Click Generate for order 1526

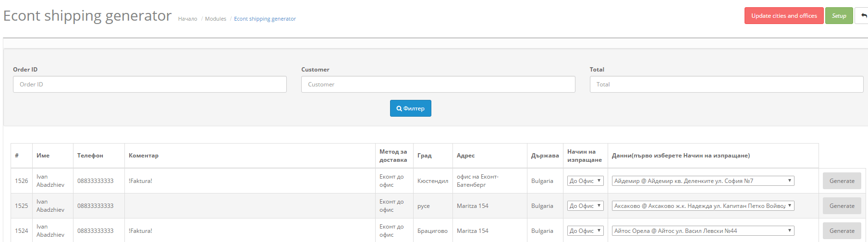[x=842, y=181]
